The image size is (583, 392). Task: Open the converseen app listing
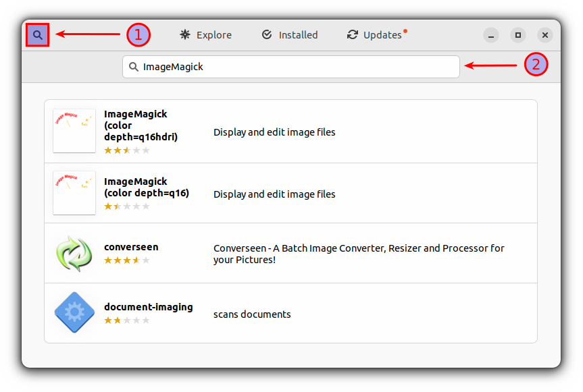pyautogui.click(x=290, y=252)
